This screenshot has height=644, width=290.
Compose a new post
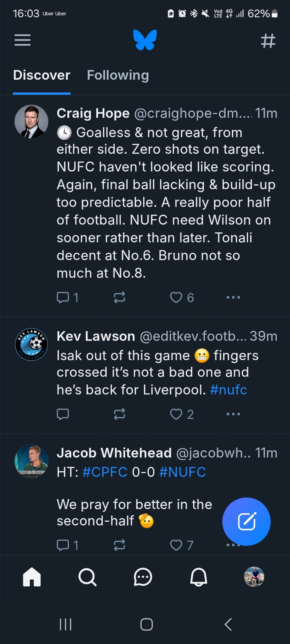pyautogui.click(x=247, y=521)
